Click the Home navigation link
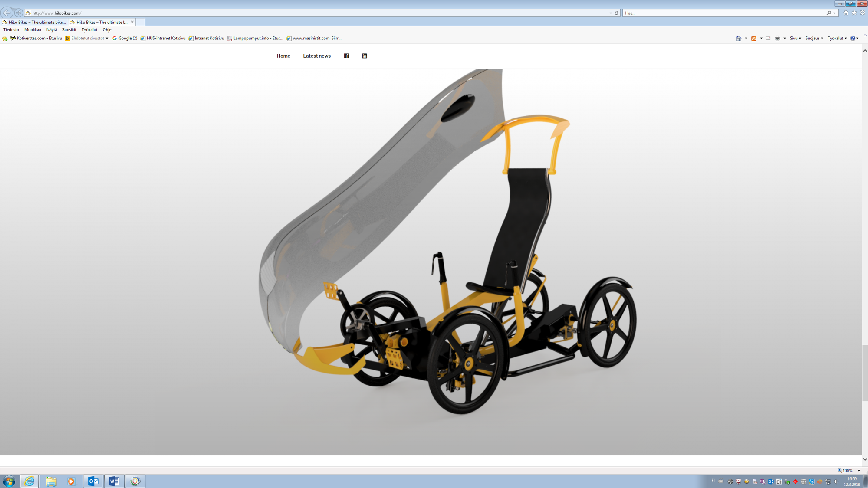Screen dimensions: 868x488 (x=283, y=56)
